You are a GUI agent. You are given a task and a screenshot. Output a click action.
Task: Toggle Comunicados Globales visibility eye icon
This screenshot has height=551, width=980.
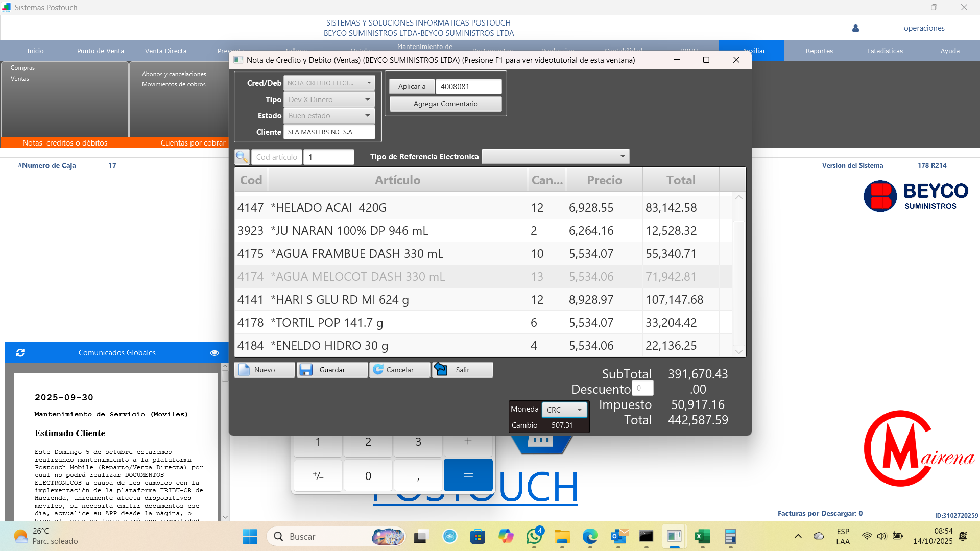click(214, 353)
